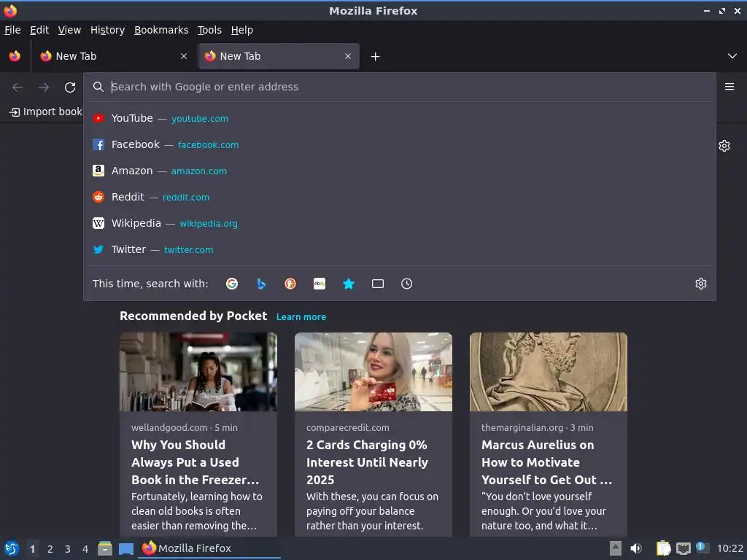Click the update notifier tray icon
This screenshot has height=560, width=747.
(703, 548)
